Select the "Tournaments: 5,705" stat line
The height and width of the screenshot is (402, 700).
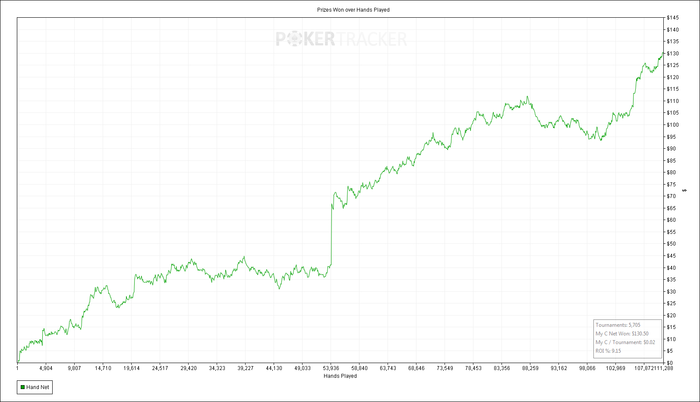618,325
